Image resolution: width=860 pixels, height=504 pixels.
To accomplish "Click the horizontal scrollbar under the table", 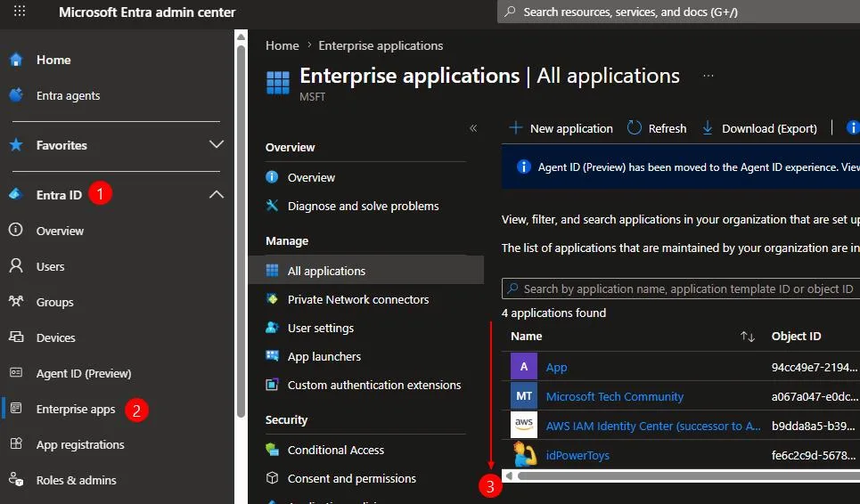I will click(688, 476).
